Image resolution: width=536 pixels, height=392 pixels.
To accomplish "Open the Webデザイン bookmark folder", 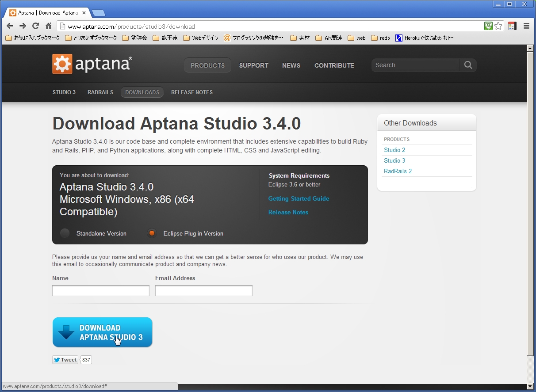I will click(x=201, y=38).
